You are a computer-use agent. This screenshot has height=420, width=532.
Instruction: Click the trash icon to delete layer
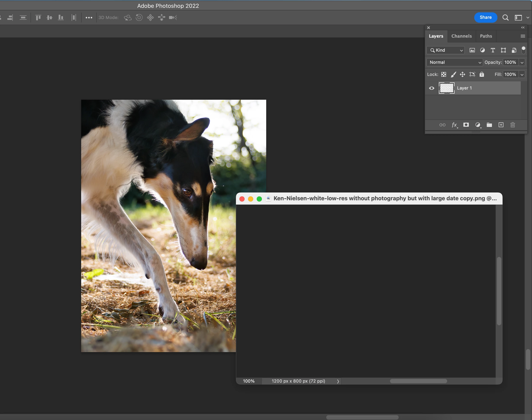tap(513, 125)
